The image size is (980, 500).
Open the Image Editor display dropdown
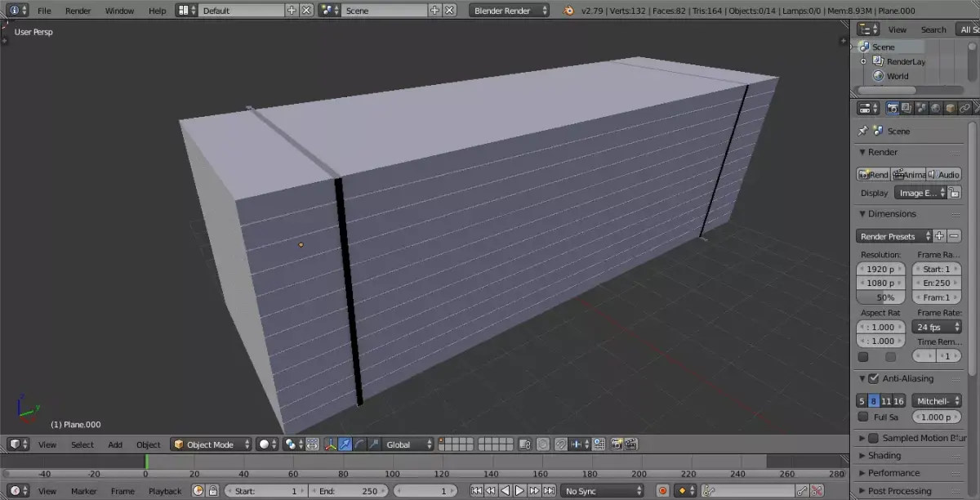(x=920, y=193)
